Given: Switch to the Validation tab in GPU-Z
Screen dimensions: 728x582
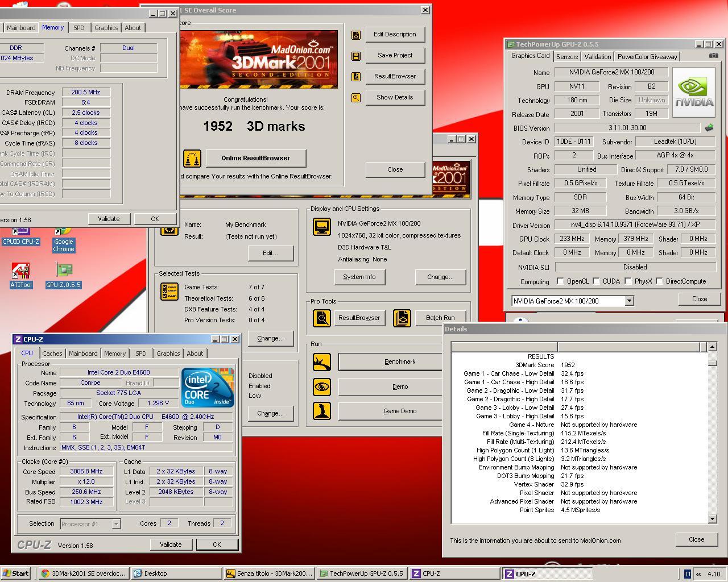Looking at the screenshot, I should coord(598,57).
